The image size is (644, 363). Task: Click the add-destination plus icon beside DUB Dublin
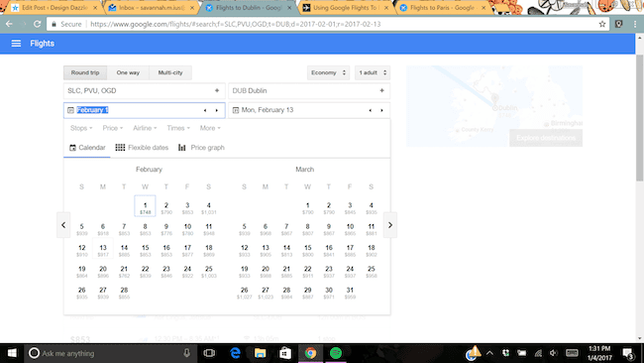coord(381,90)
